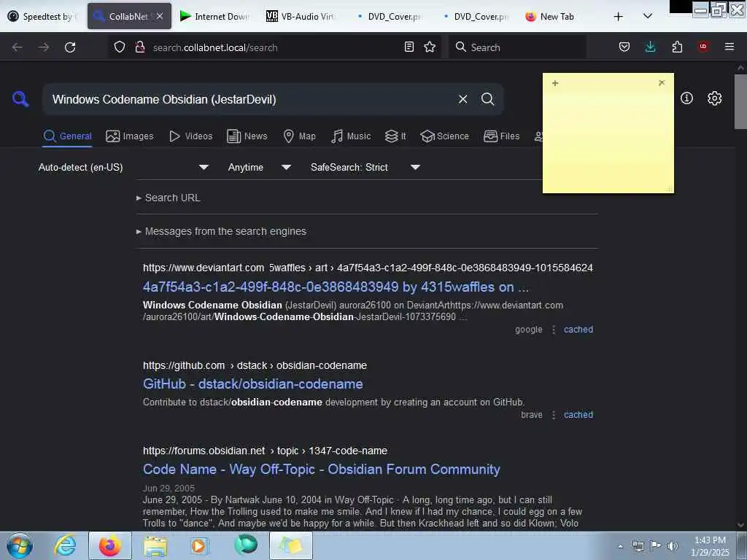
Task: Click the Firefox toolbar Search box
Action: click(x=518, y=47)
